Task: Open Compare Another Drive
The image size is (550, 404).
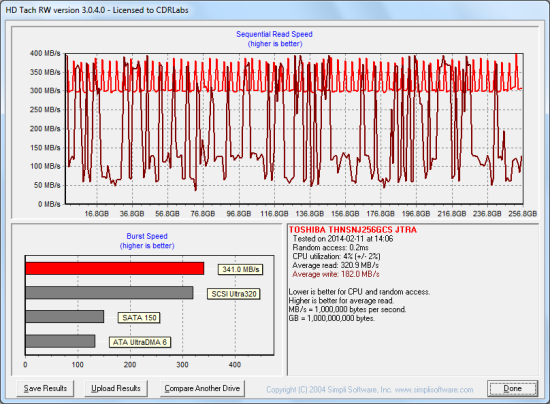Action: point(202,388)
